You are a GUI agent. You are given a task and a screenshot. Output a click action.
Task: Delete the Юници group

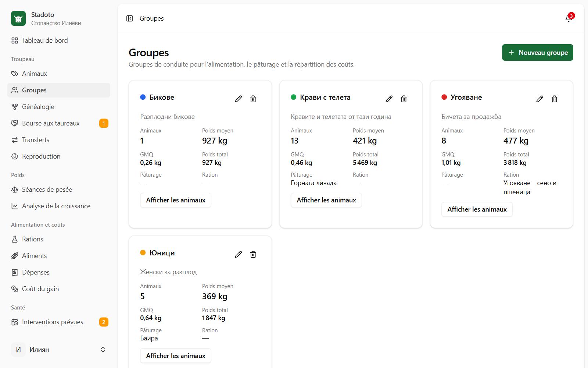click(253, 255)
